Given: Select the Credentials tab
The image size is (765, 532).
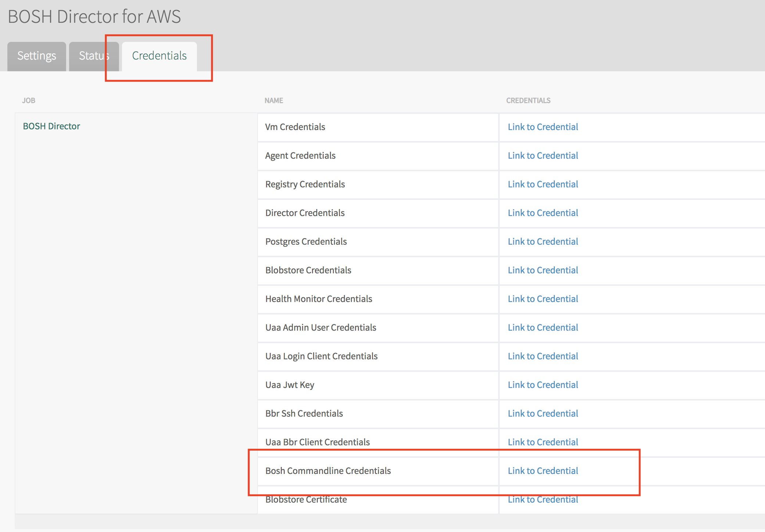Looking at the screenshot, I should click(159, 56).
